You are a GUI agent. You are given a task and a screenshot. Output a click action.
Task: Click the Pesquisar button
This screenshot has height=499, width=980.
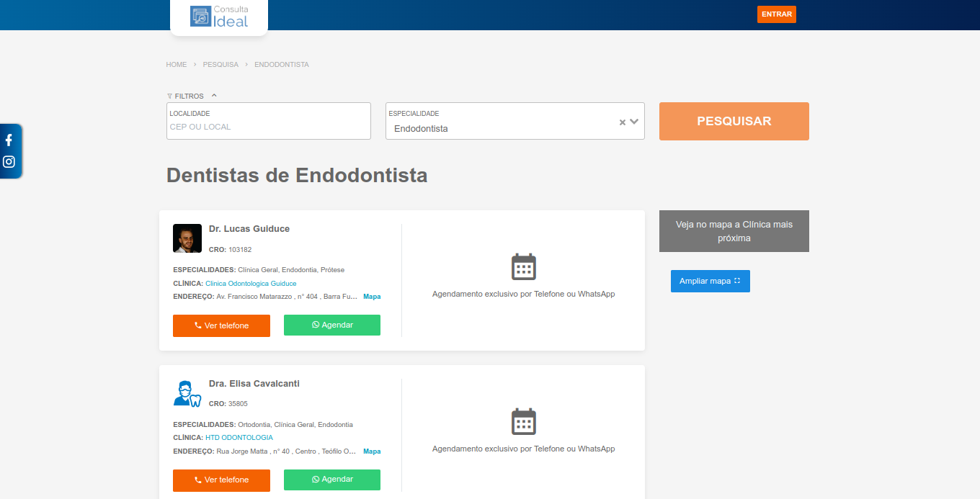[734, 121]
